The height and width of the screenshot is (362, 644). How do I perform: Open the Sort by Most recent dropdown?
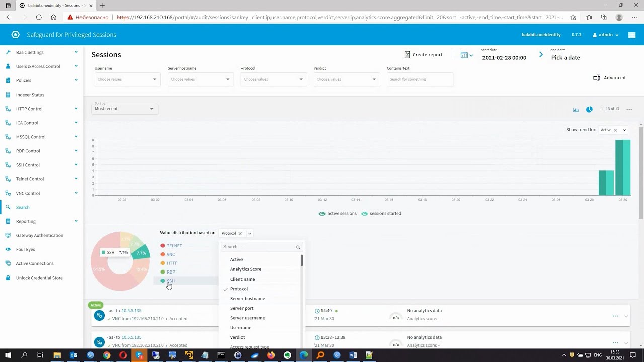[x=125, y=109]
